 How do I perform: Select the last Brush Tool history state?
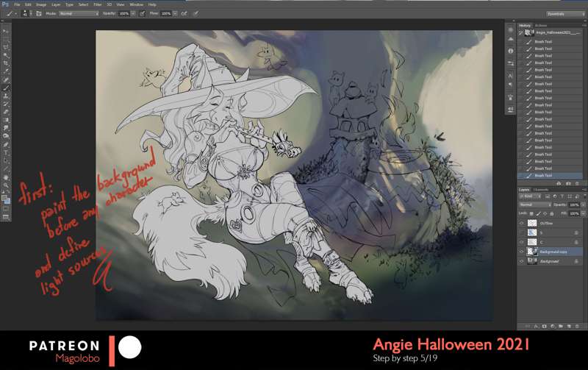point(551,176)
